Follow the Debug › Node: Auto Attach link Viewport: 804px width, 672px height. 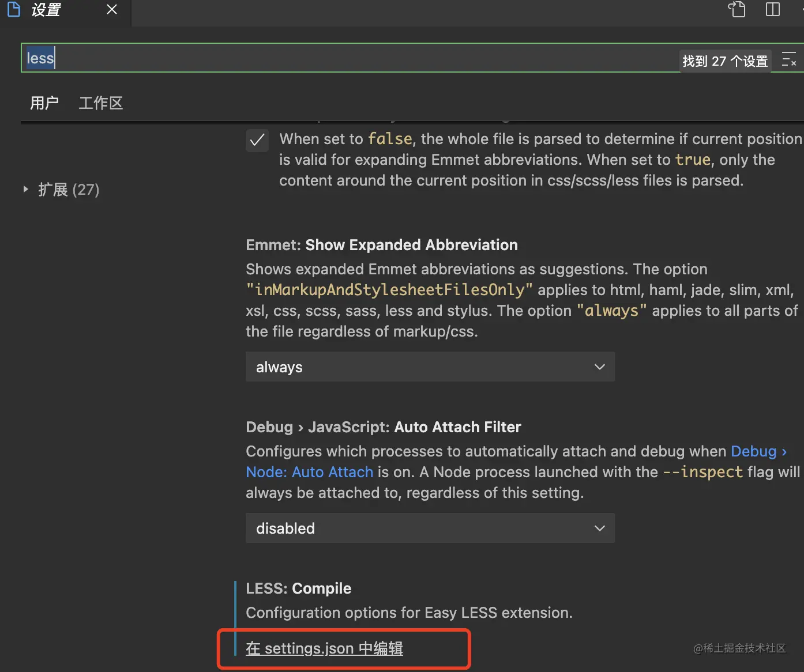pos(310,472)
